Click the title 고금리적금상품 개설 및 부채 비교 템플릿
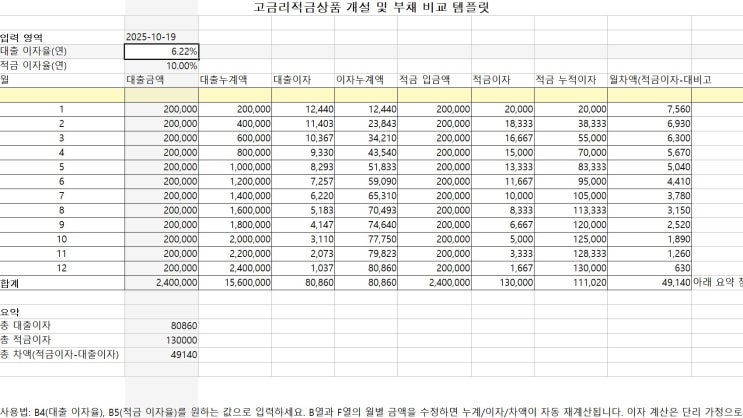Viewport: 743px width, 418px height. (x=371, y=8)
